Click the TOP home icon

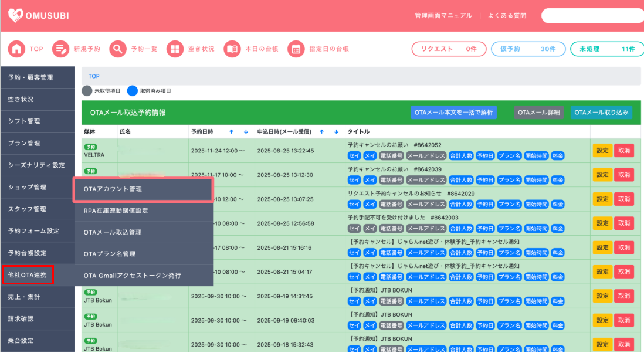tap(16, 49)
